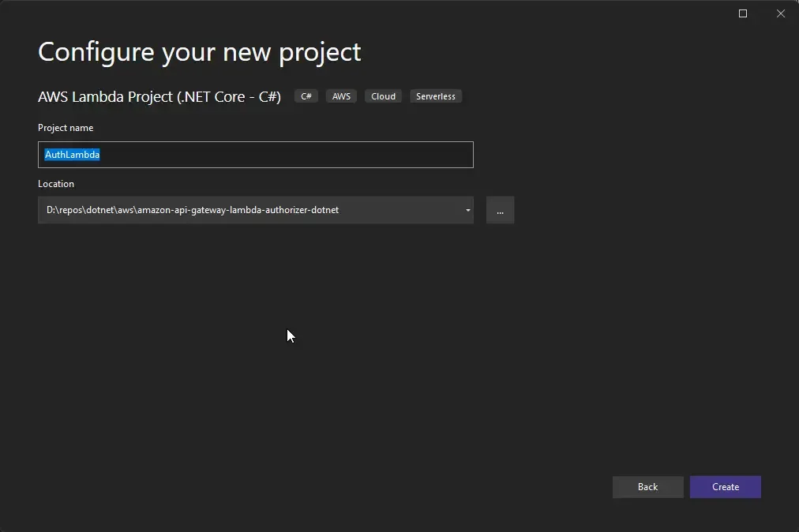Open the dropdown chevron beside the folder path
The width and height of the screenshot is (799, 532).
(467, 210)
